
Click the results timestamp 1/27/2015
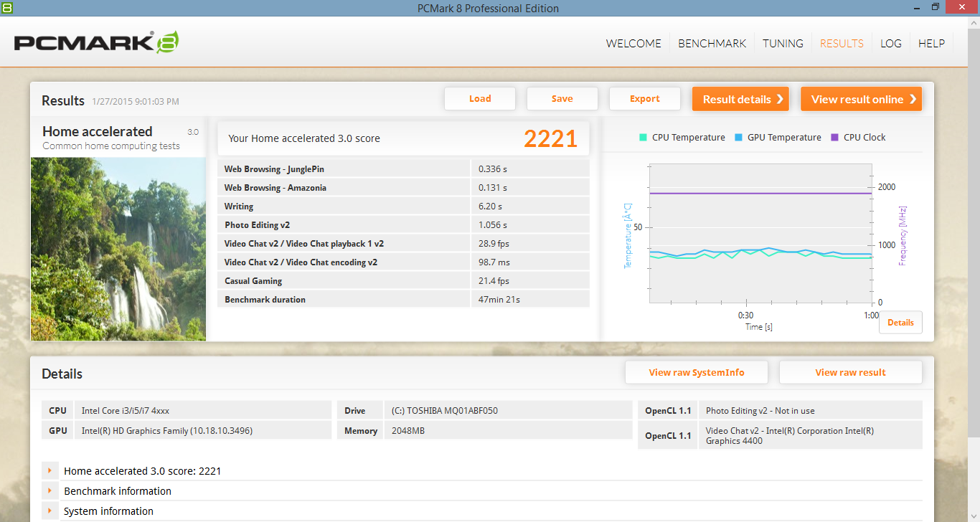136,102
